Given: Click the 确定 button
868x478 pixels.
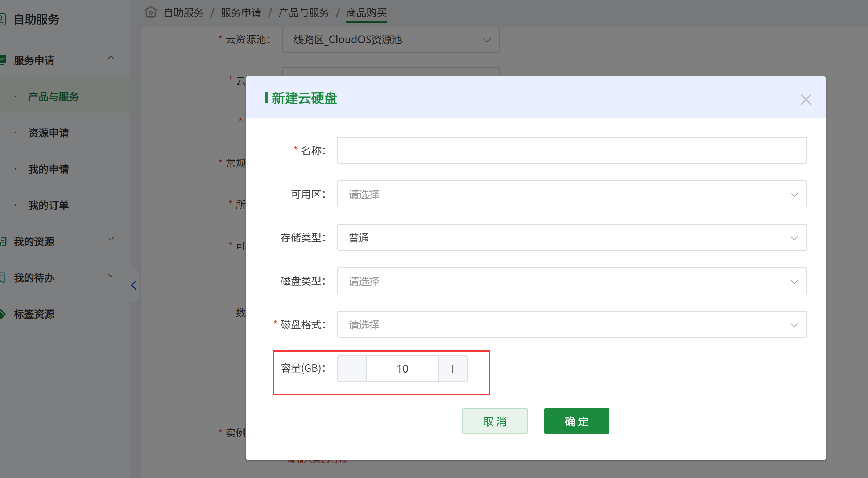Looking at the screenshot, I should click(x=576, y=421).
